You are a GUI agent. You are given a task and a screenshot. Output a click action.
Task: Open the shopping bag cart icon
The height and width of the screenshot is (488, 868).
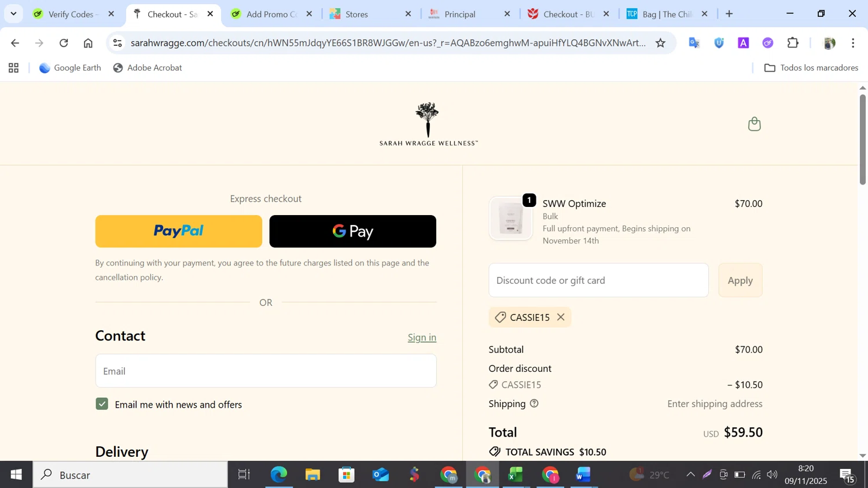click(754, 124)
